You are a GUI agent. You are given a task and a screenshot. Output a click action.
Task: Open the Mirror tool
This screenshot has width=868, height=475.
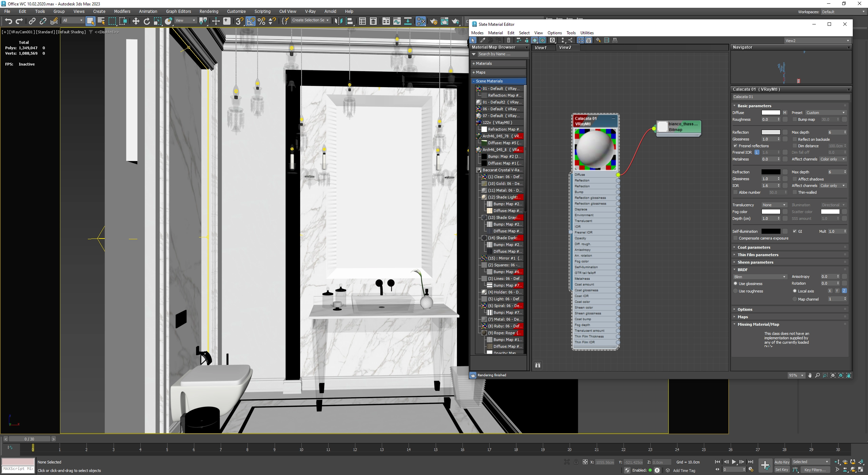(x=338, y=21)
